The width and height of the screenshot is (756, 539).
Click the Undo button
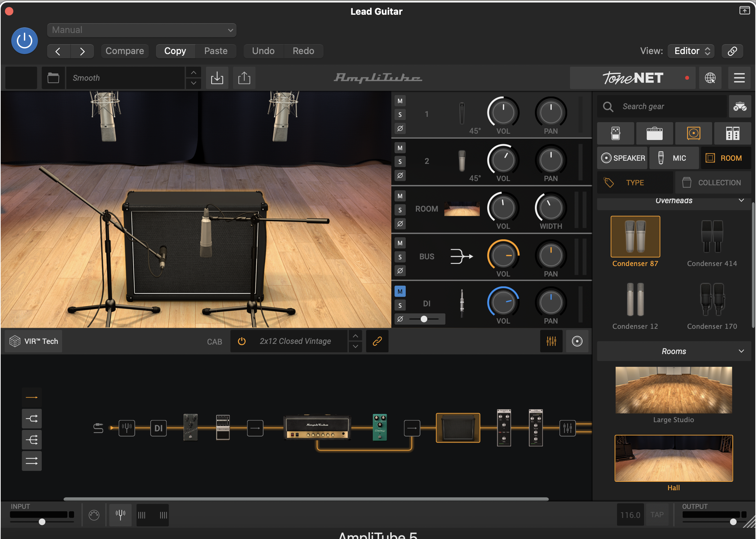pos(263,51)
